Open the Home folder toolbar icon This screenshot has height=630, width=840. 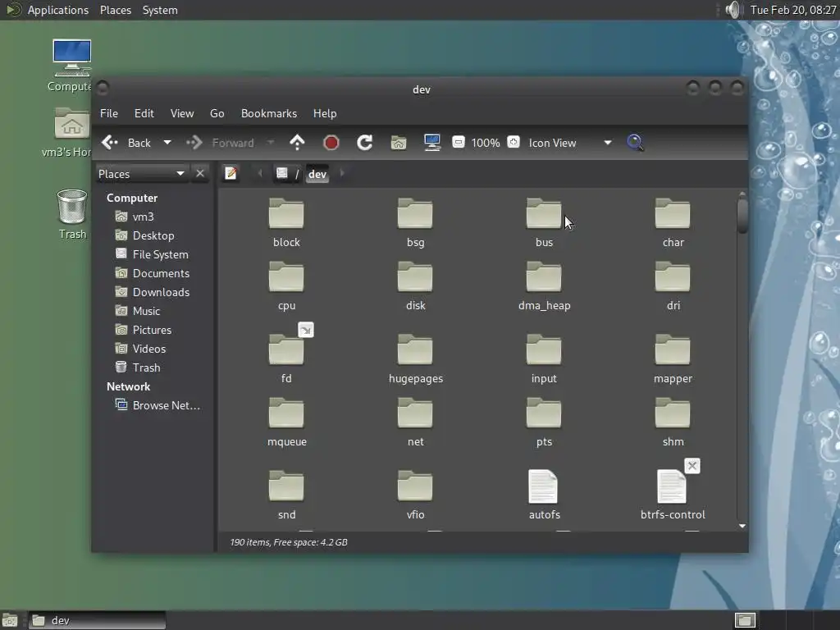point(399,143)
